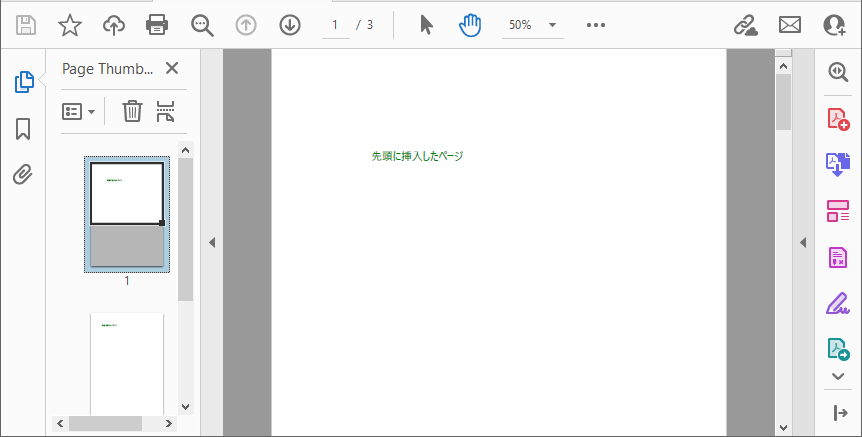
Task: Click the expand tools pane arrow icon
Action: [841, 413]
